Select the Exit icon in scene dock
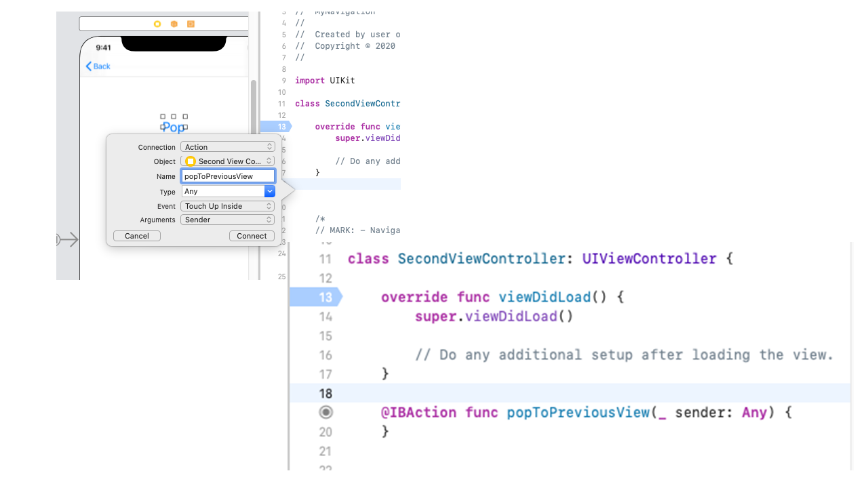868x488 pixels. [191, 24]
